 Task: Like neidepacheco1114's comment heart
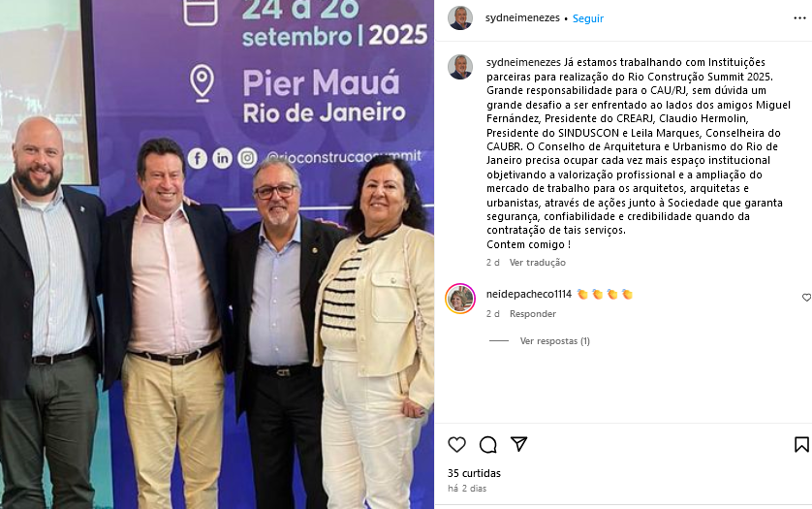click(x=806, y=298)
